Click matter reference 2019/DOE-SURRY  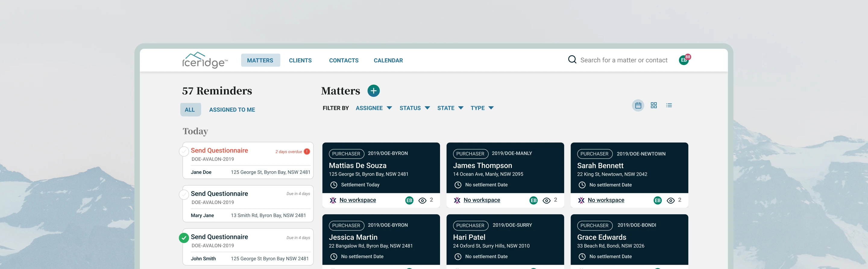512,225
